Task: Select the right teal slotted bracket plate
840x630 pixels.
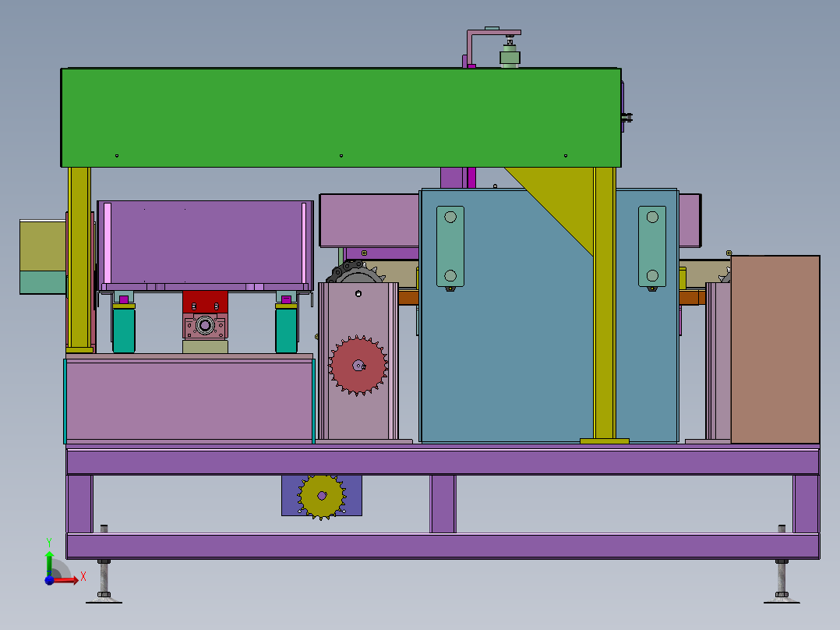Action: 652,246
